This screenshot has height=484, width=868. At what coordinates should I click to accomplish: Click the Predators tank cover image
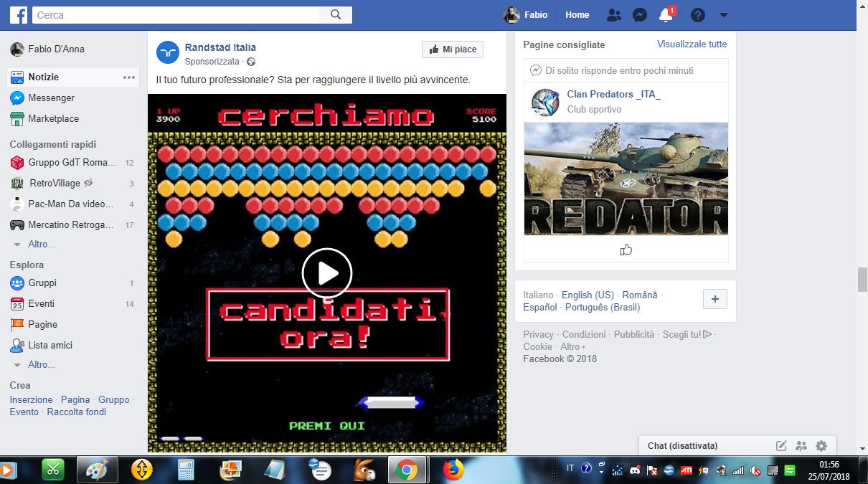(x=626, y=179)
